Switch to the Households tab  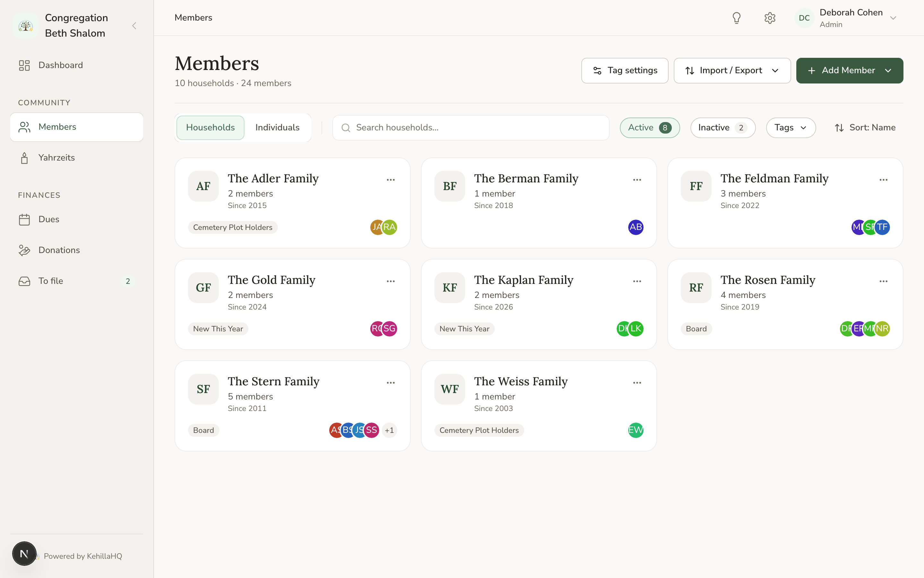tap(210, 128)
